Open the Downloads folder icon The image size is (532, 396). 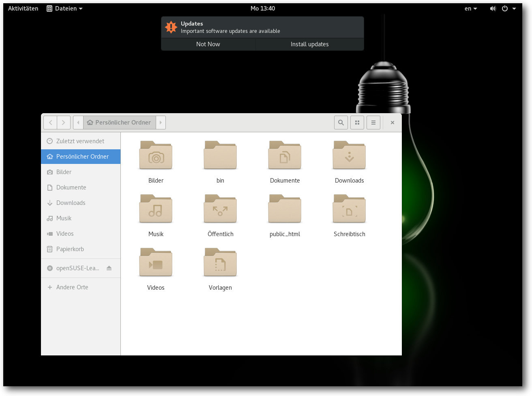pos(349,155)
